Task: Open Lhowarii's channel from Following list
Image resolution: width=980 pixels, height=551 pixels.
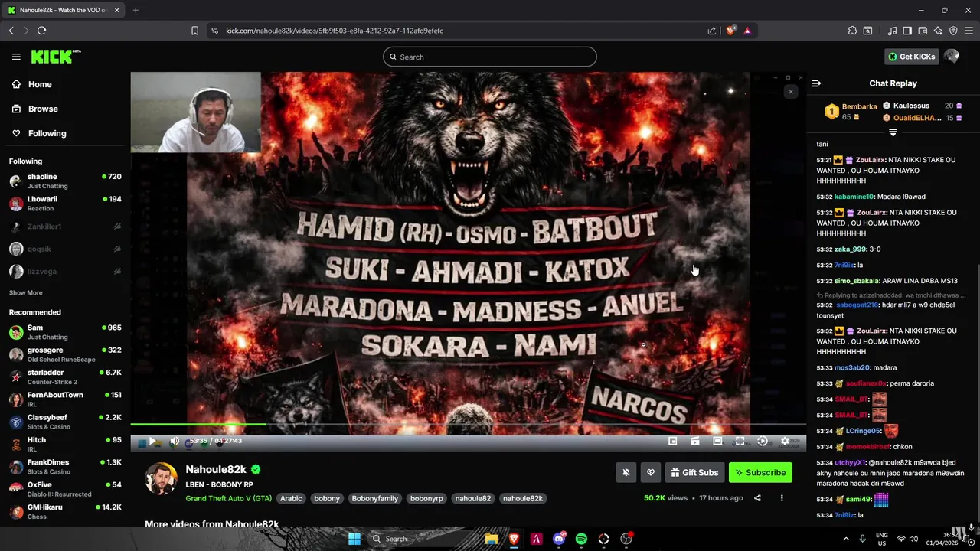Action: [x=65, y=203]
